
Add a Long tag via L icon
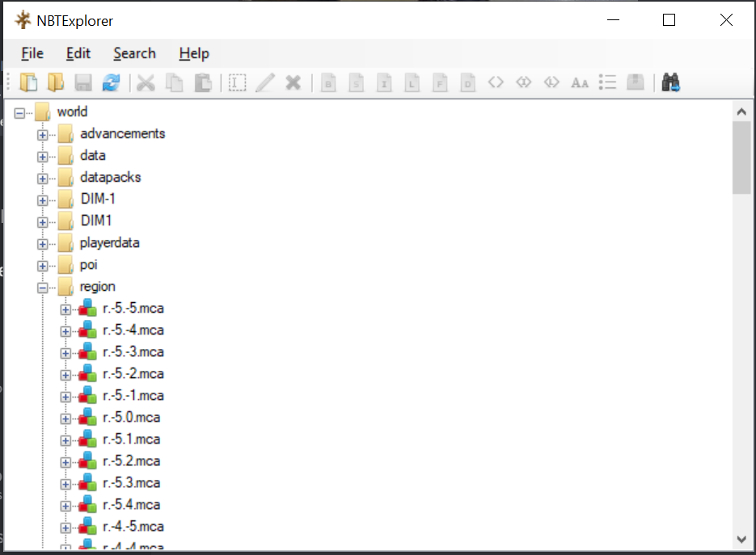pyautogui.click(x=412, y=82)
